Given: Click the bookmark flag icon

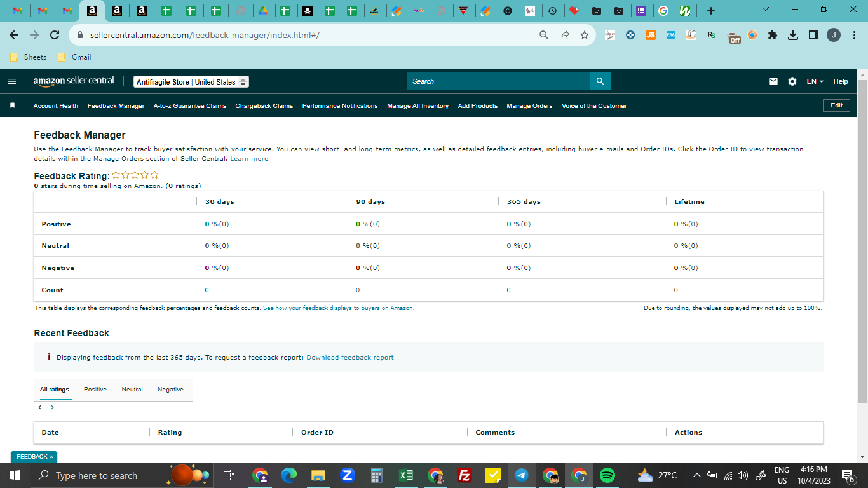Looking at the screenshot, I should (12, 105).
